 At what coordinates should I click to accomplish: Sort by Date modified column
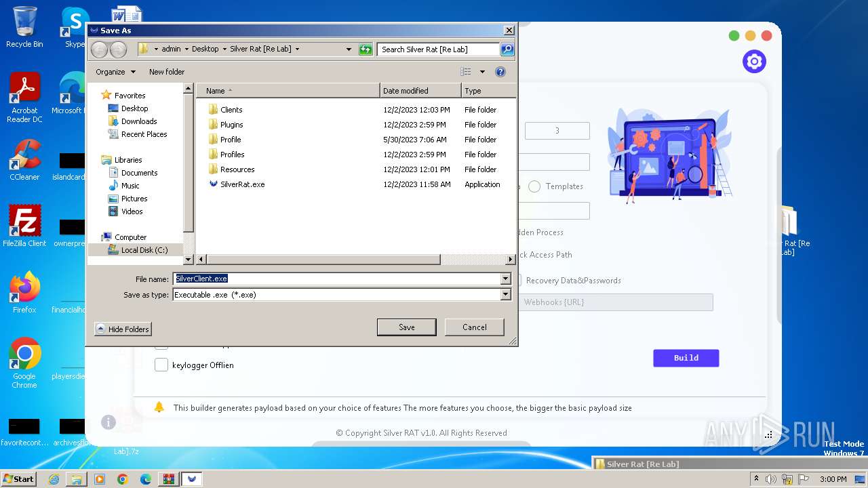pyautogui.click(x=420, y=91)
